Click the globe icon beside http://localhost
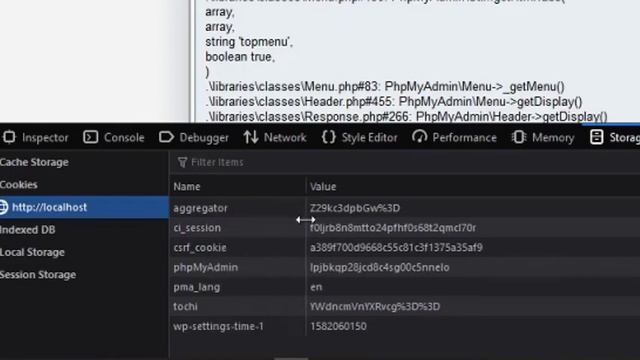640x360 pixels. pos(3,207)
